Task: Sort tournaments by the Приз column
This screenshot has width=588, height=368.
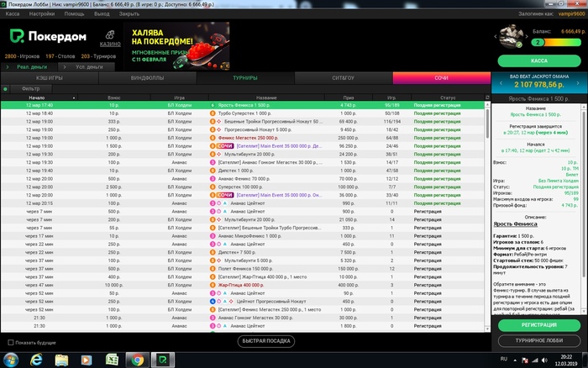Action: point(349,97)
